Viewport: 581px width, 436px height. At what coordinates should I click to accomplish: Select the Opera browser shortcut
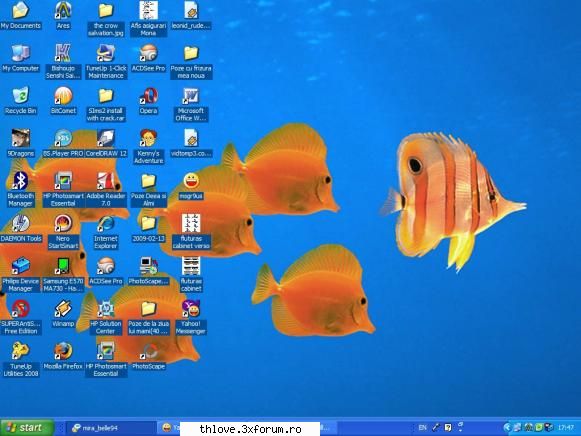tap(148, 100)
